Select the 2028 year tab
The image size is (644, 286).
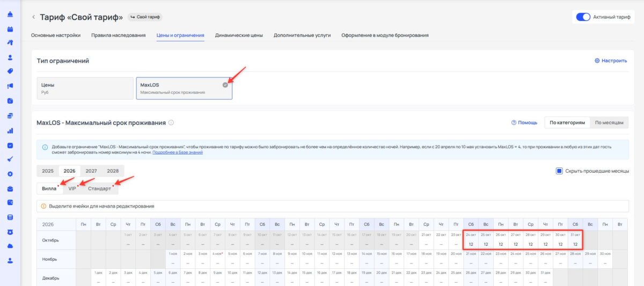[x=113, y=171]
